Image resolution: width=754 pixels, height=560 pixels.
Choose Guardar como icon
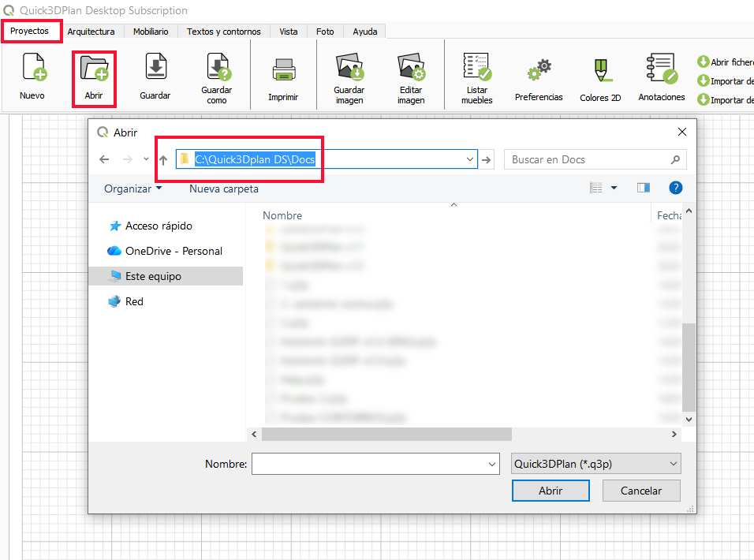pos(218,67)
